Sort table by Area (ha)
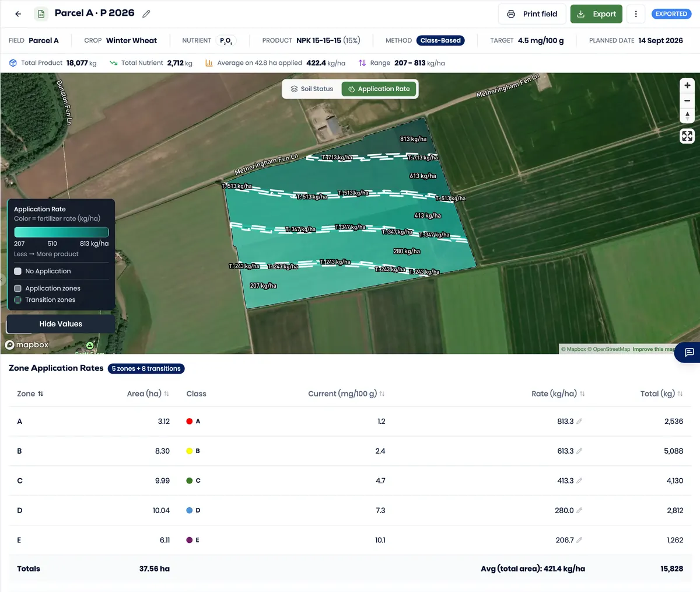Screen dimensions: 700x592 [148, 393]
